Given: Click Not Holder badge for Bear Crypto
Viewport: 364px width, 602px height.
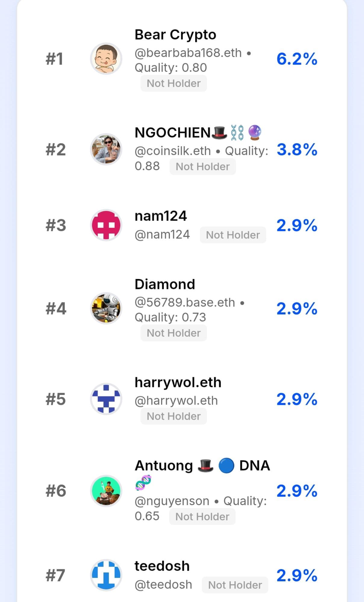Looking at the screenshot, I should coord(173,83).
